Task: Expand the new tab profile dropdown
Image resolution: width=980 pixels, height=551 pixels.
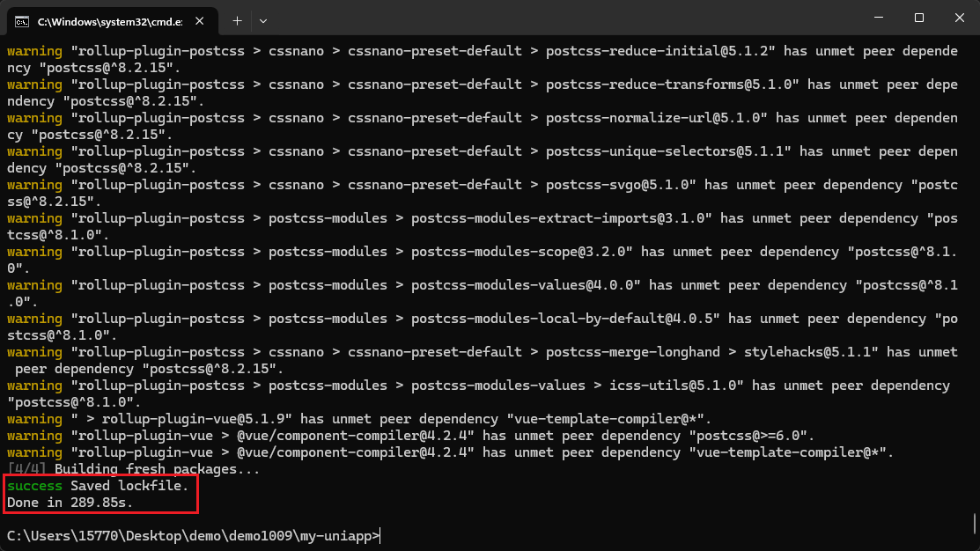Action: [x=263, y=19]
